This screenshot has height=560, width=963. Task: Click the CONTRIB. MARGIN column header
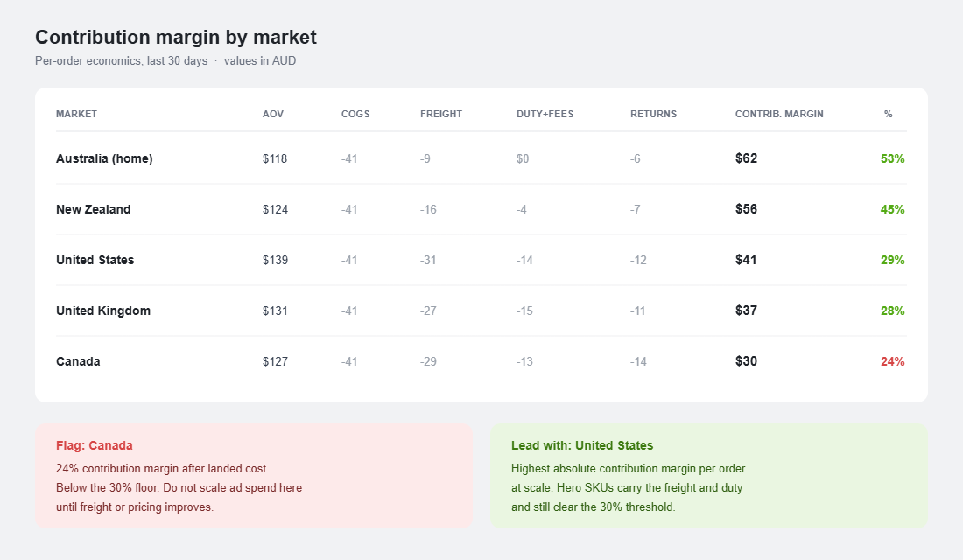779,115
